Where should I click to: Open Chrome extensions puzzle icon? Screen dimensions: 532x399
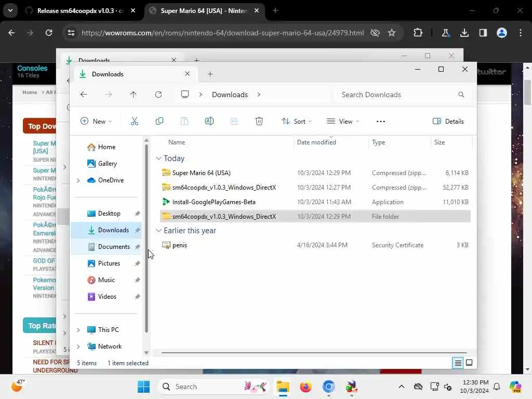point(418,33)
